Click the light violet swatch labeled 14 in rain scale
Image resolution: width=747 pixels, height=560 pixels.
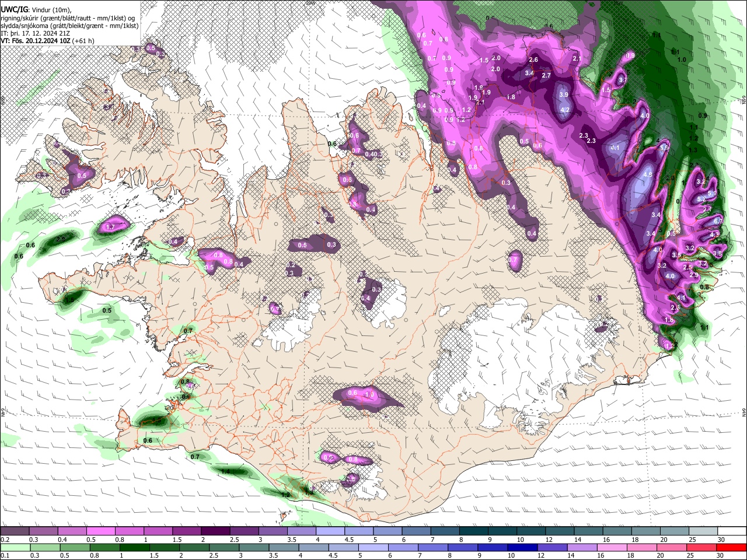pos(582,548)
